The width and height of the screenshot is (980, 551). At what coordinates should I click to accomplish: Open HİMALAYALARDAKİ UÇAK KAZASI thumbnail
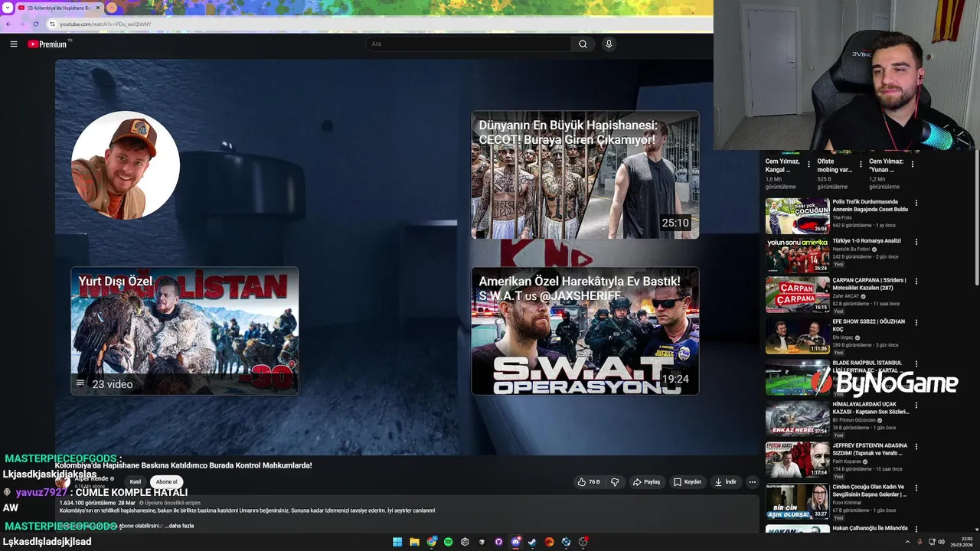click(x=797, y=419)
